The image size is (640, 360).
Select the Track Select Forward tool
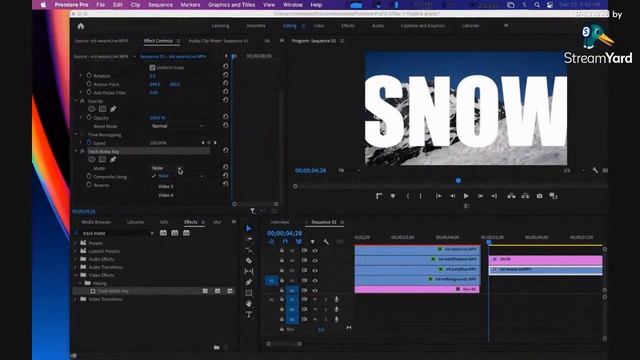click(x=249, y=239)
